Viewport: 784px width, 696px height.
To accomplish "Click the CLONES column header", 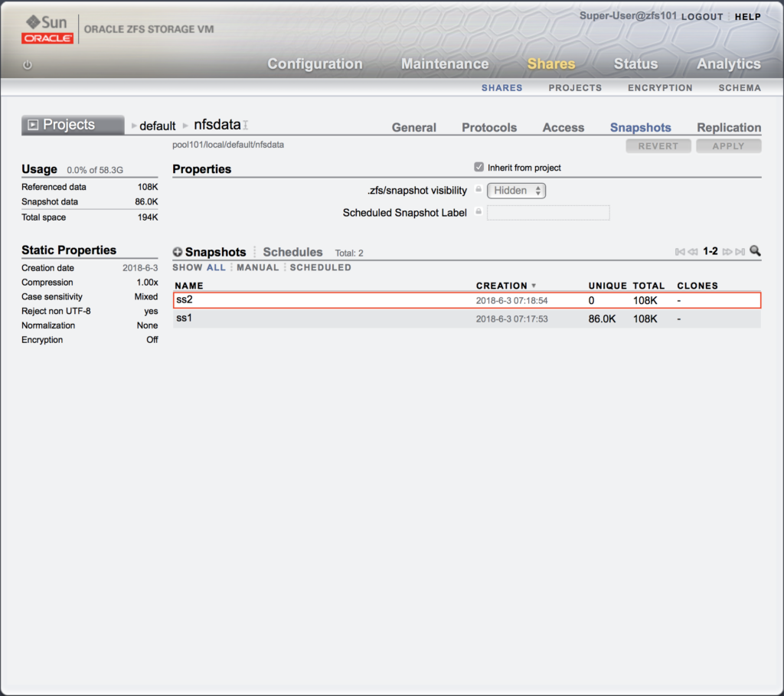I will click(x=697, y=286).
